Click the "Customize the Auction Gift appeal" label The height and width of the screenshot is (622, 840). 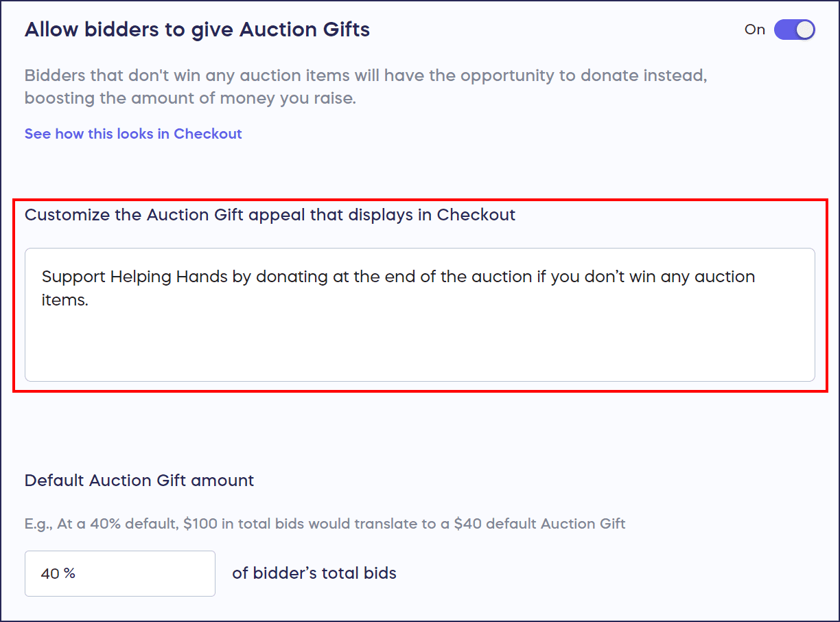coord(270,215)
